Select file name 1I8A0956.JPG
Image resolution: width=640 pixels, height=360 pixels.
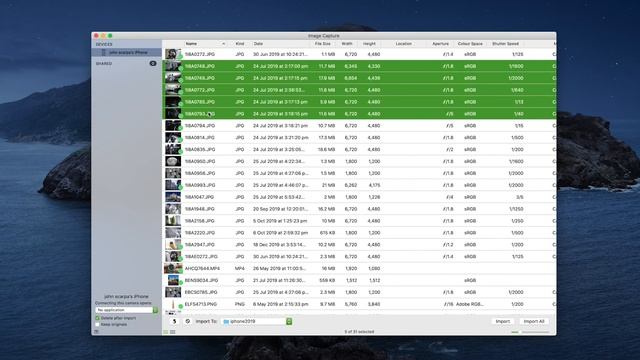[200, 173]
